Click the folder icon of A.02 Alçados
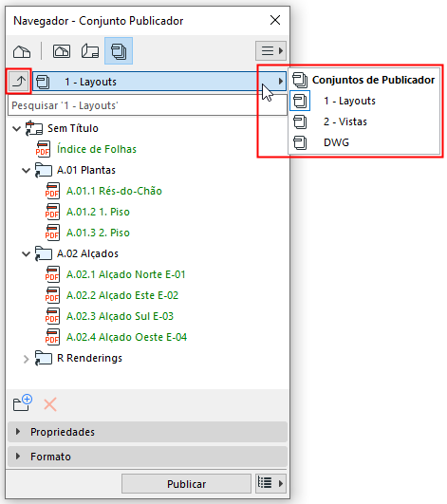This screenshot has height=504, width=447. 43,253
